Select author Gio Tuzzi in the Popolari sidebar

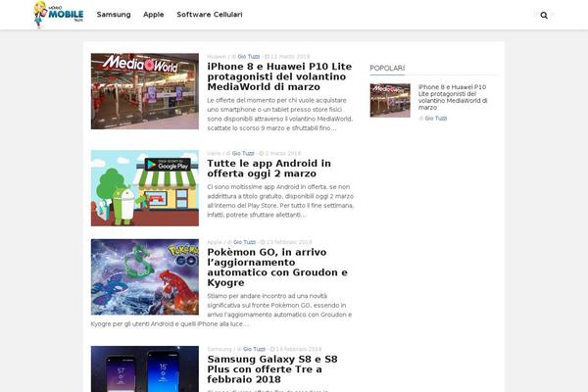point(436,119)
